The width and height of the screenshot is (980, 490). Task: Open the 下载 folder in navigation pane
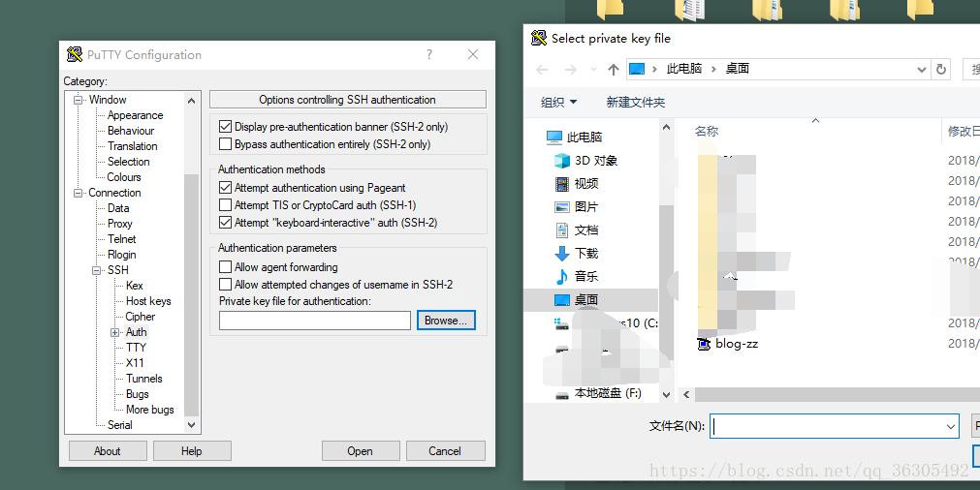[x=577, y=253]
